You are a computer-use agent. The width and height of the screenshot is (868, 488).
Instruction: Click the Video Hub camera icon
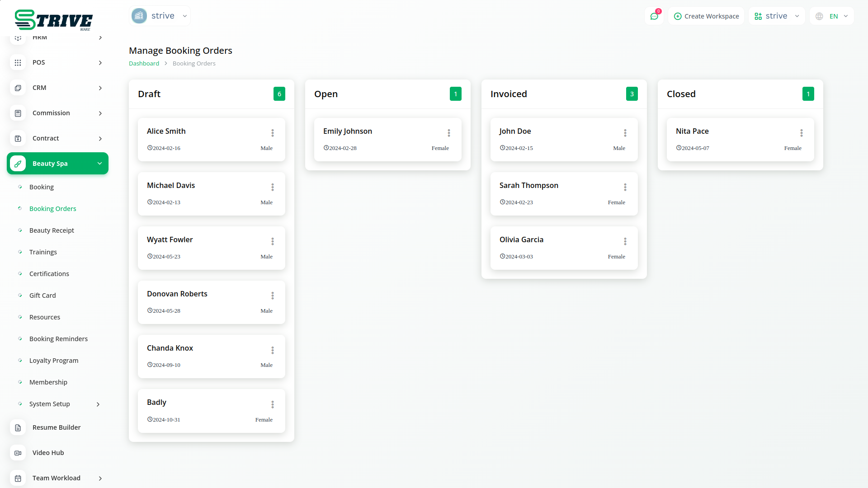coord(18,453)
